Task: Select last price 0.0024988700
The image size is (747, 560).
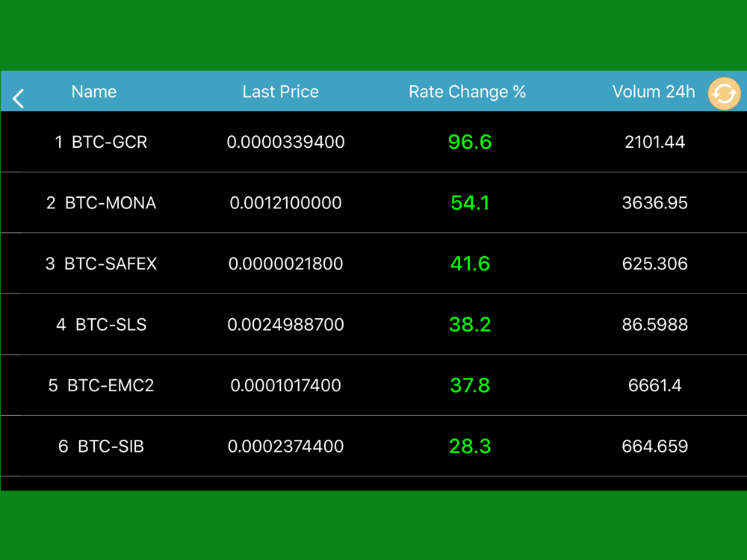Action: point(285,325)
